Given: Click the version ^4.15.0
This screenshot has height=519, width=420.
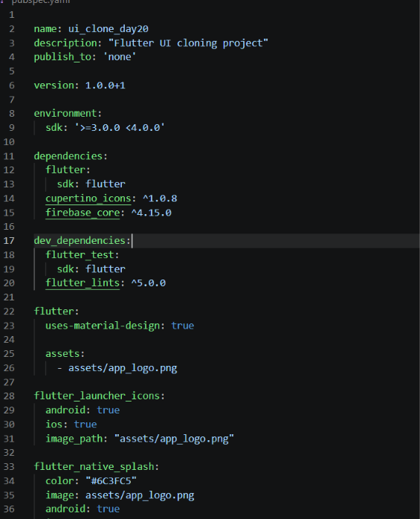Looking at the screenshot, I should [x=151, y=213].
